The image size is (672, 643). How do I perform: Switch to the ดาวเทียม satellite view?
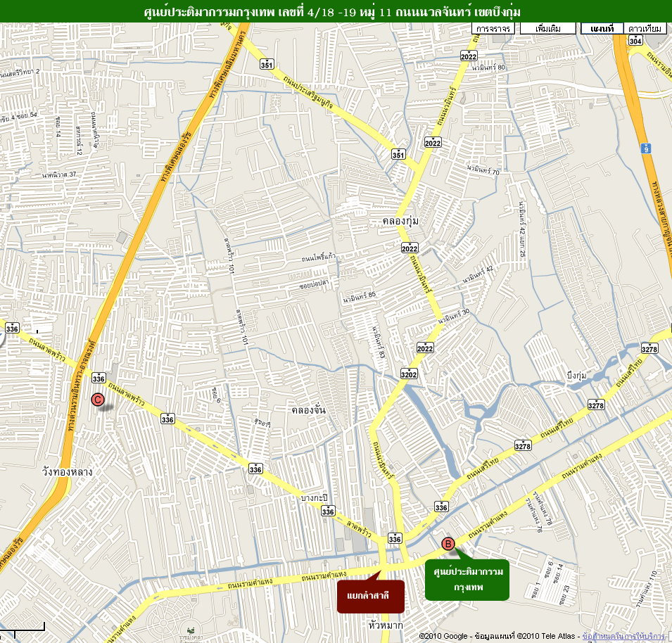click(645, 29)
